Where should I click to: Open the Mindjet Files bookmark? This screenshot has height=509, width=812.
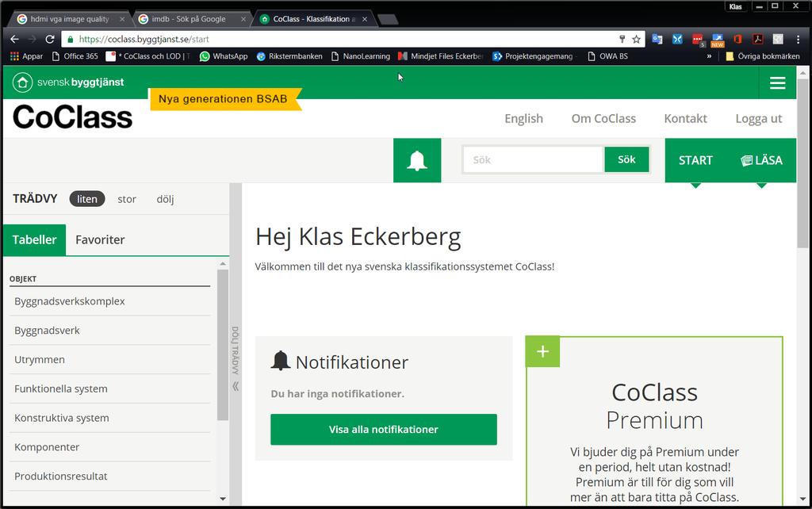[441, 56]
